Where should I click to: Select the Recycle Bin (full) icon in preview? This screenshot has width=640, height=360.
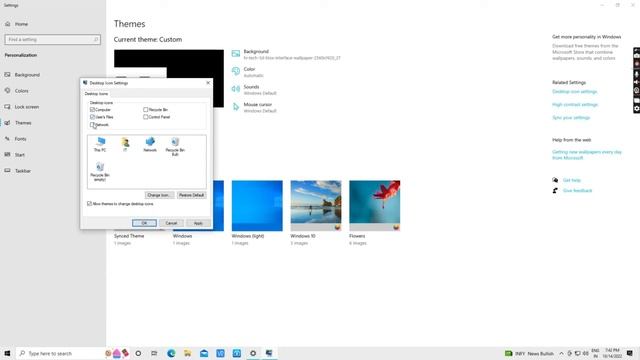175,146
